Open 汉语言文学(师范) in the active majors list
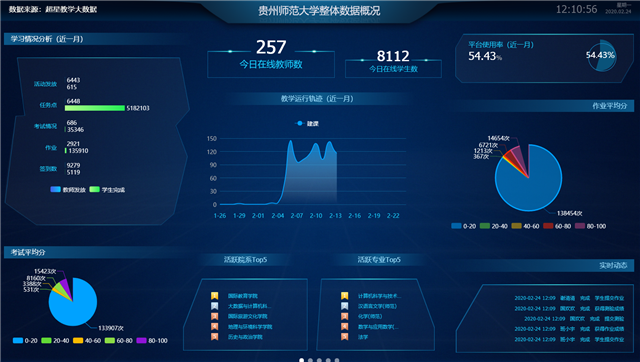Image resolution: width=640 pixels, height=362 pixels. (x=377, y=306)
